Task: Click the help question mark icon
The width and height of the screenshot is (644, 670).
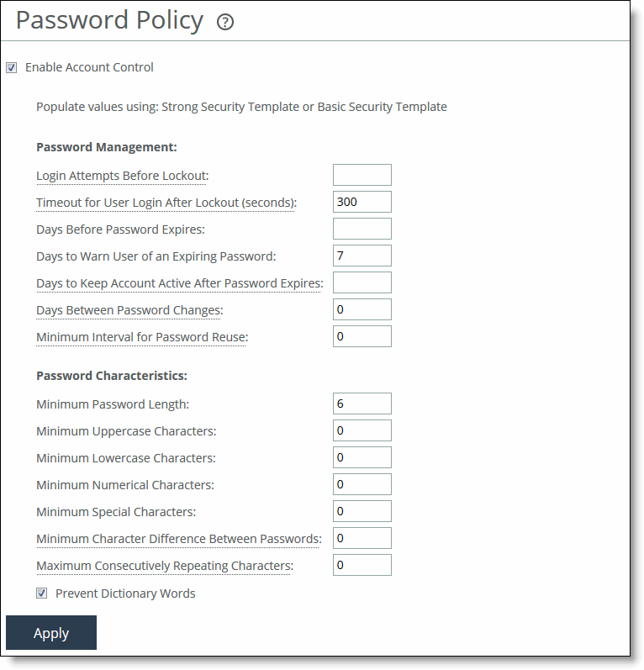Action: [225, 23]
